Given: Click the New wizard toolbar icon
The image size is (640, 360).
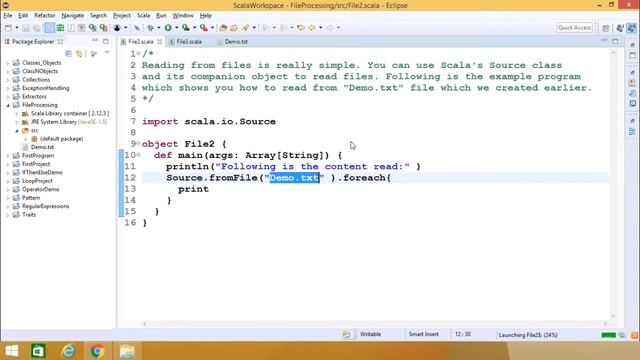Looking at the screenshot, I should (8, 28).
